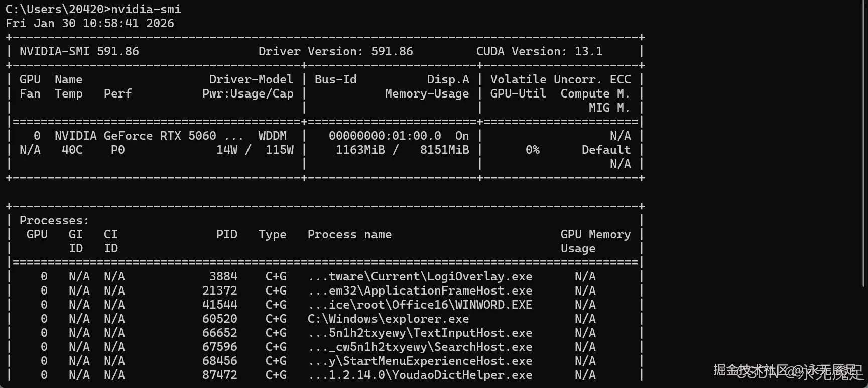Image resolution: width=868 pixels, height=388 pixels.
Task: Click the 0% GPU-Util value
Action: click(x=533, y=150)
